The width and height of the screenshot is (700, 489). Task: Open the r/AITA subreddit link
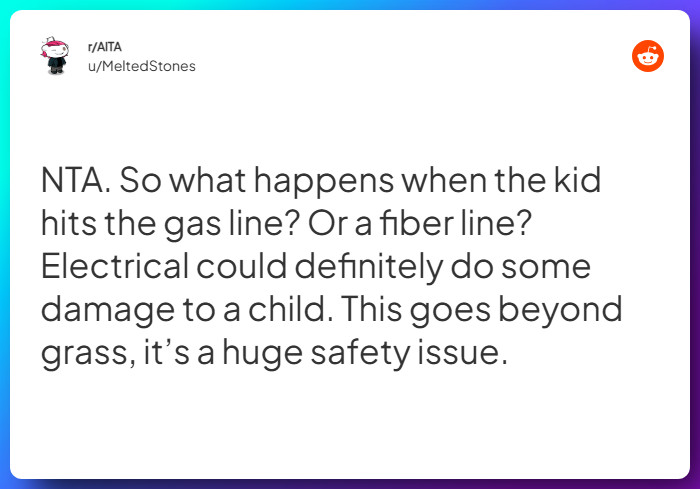coord(104,47)
